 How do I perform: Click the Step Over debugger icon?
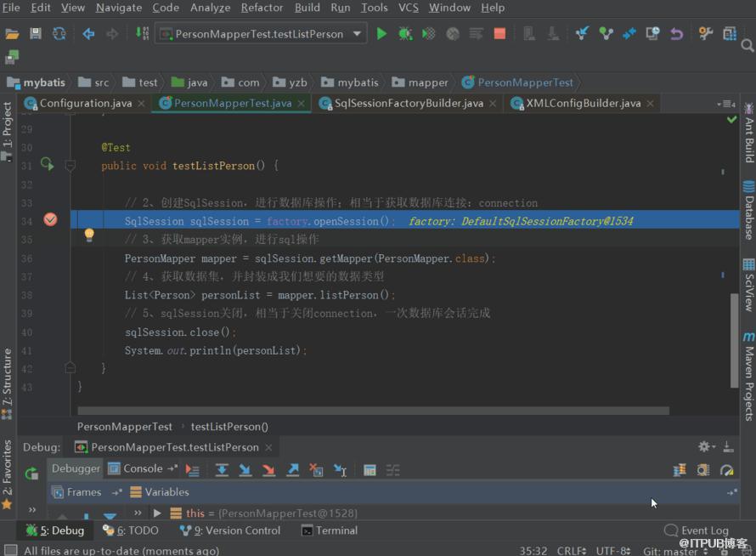(x=222, y=470)
